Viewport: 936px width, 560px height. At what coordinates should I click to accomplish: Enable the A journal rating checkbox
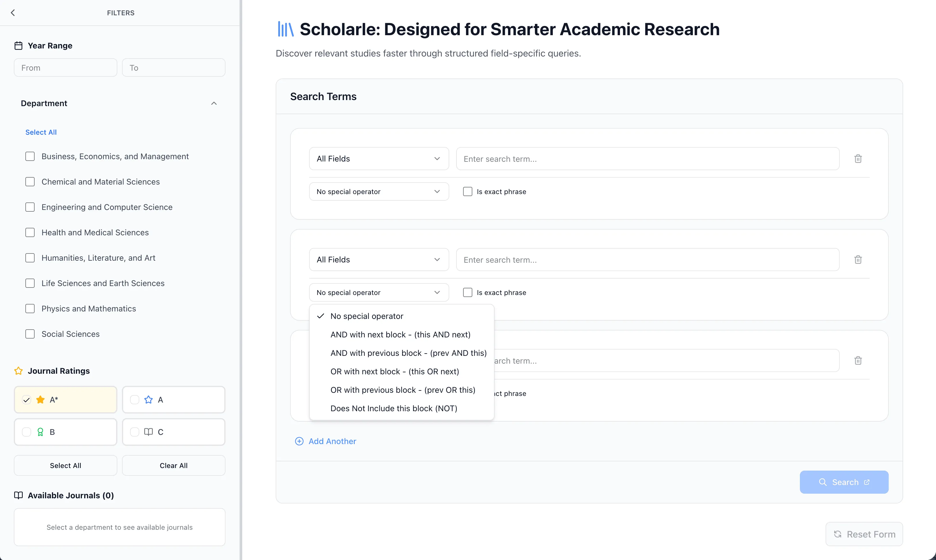[x=135, y=400]
